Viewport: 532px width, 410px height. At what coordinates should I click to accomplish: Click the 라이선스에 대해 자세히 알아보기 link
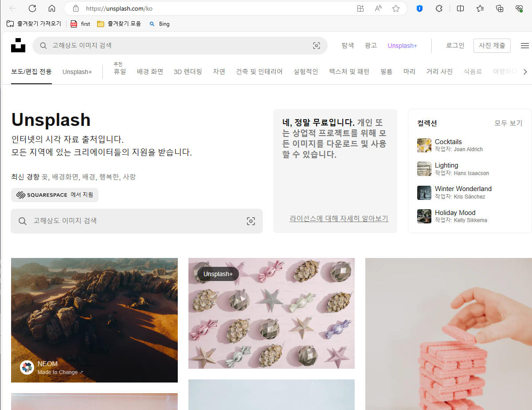click(x=339, y=219)
